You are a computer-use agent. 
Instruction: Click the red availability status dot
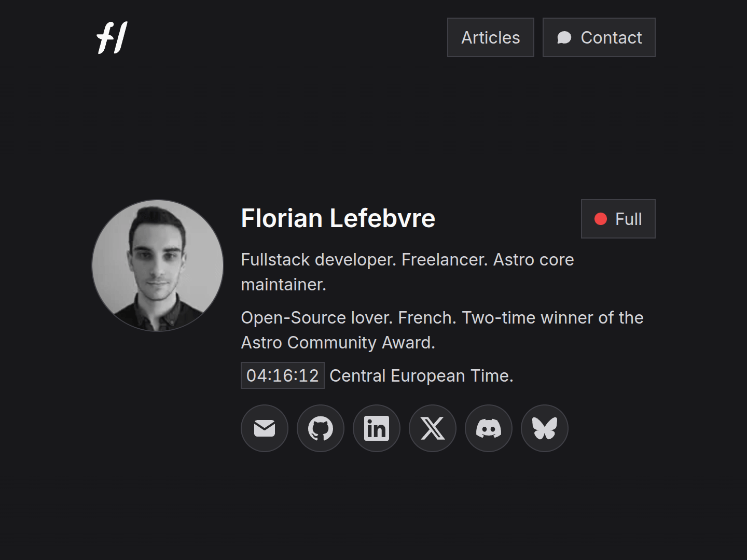tap(601, 219)
